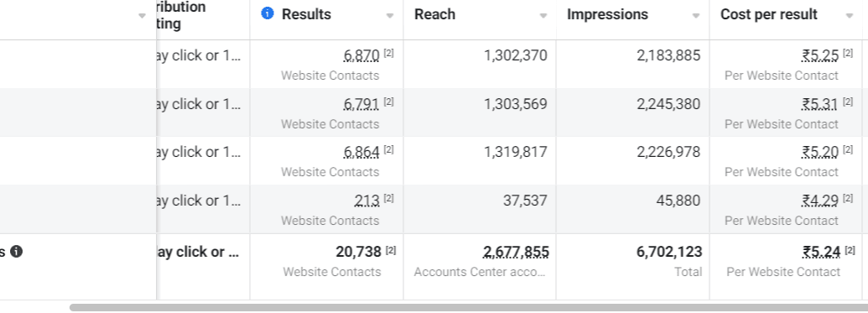
Task: Click the impressions value 45,880
Action: coord(678,201)
